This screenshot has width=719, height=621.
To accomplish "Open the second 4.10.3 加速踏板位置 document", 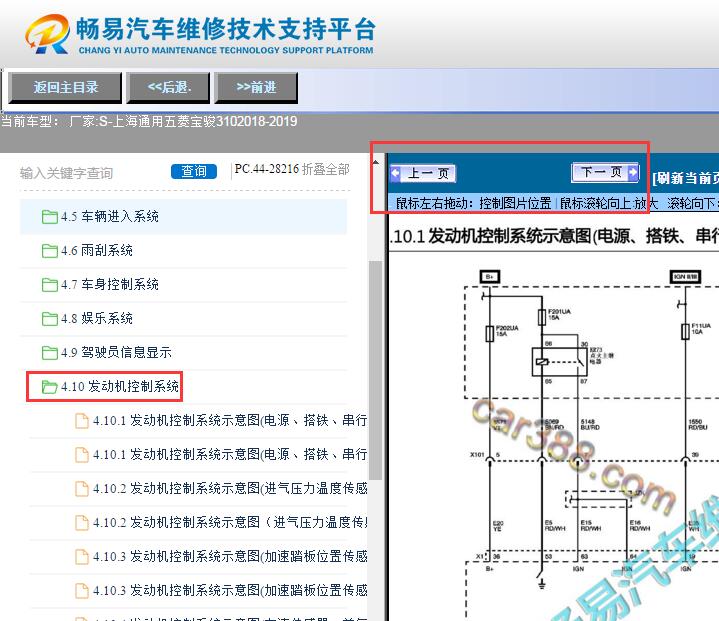I will (229, 590).
